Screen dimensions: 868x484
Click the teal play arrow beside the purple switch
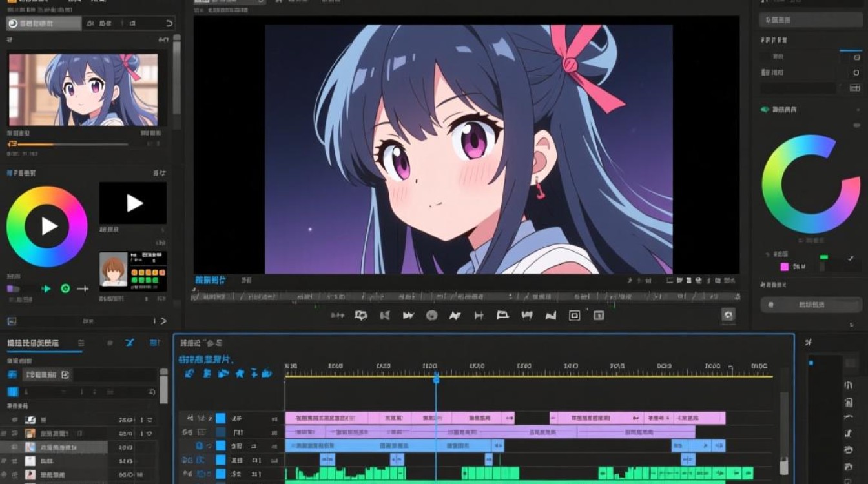tap(46, 288)
